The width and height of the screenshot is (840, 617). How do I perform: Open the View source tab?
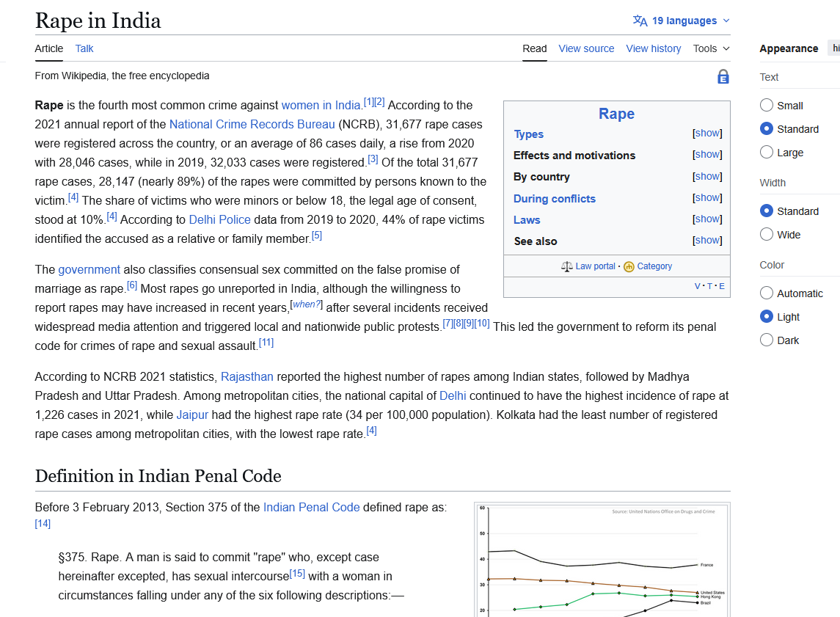[x=586, y=48]
